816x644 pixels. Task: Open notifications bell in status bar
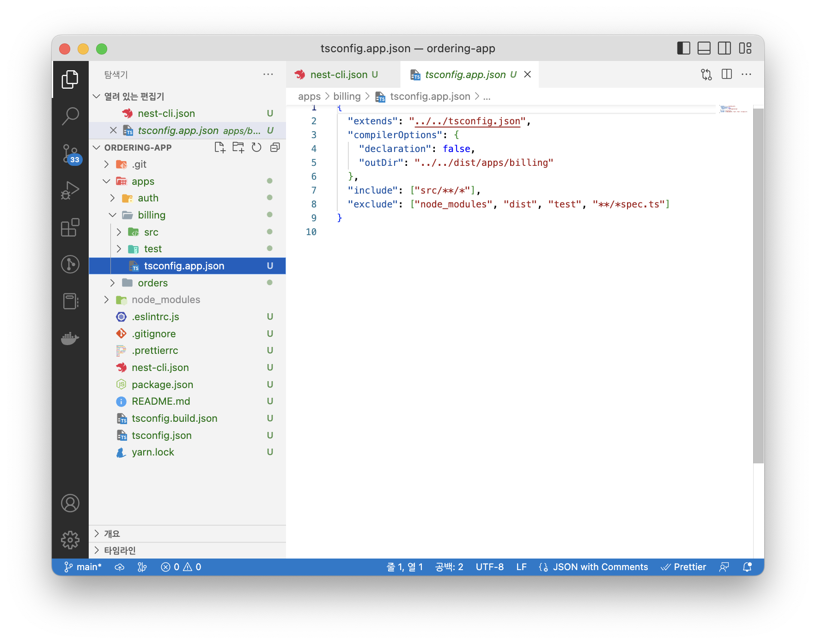(x=747, y=567)
